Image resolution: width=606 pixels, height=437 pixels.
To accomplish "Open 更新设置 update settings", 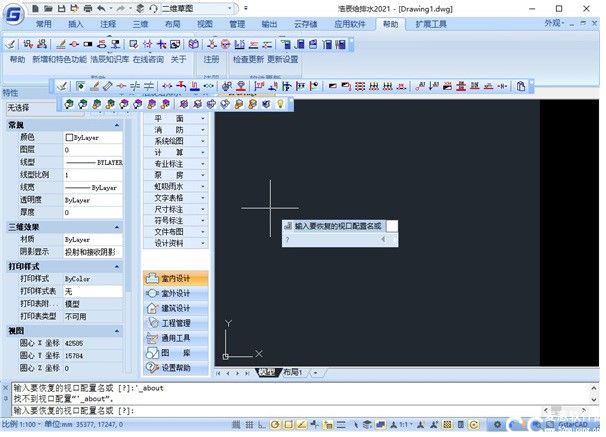I will [x=283, y=59].
